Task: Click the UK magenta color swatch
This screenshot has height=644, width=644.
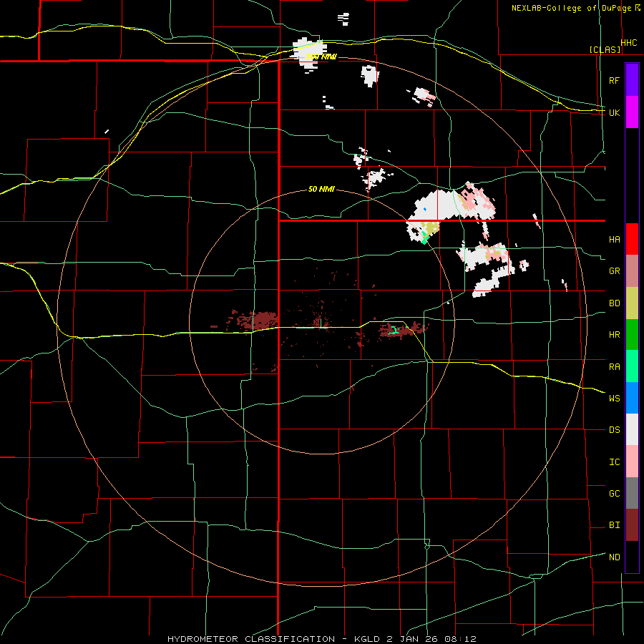Action: pos(632,112)
